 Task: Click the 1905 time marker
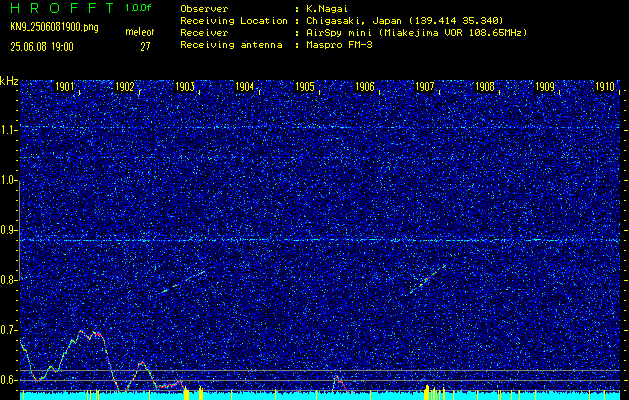click(x=304, y=87)
